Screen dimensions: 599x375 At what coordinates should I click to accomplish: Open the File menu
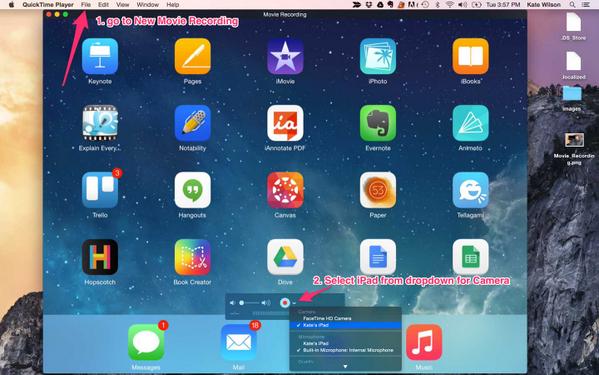point(86,5)
